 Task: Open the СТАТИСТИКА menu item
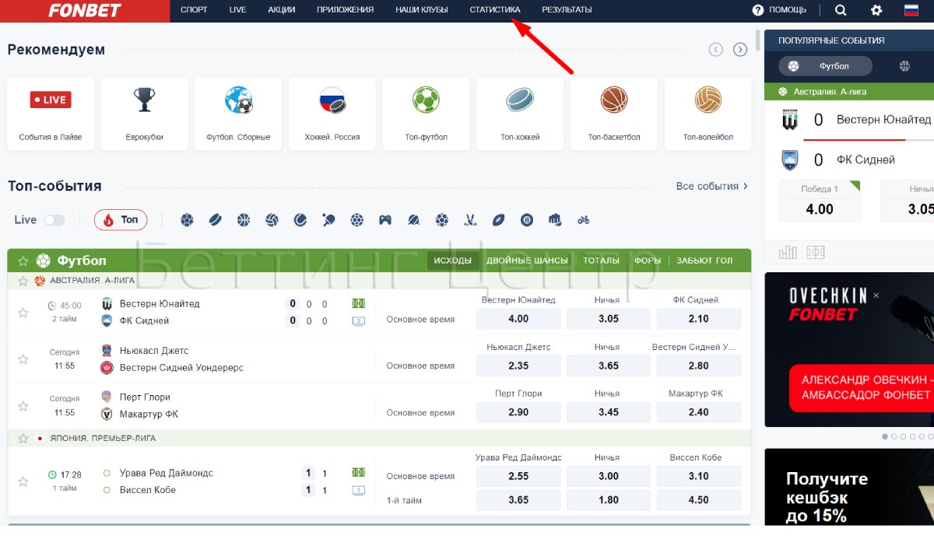tap(495, 10)
